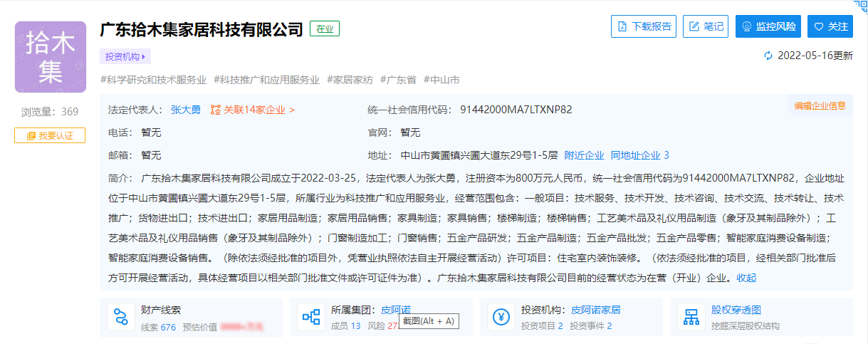Collapse the description with 收起

coord(746,278)
